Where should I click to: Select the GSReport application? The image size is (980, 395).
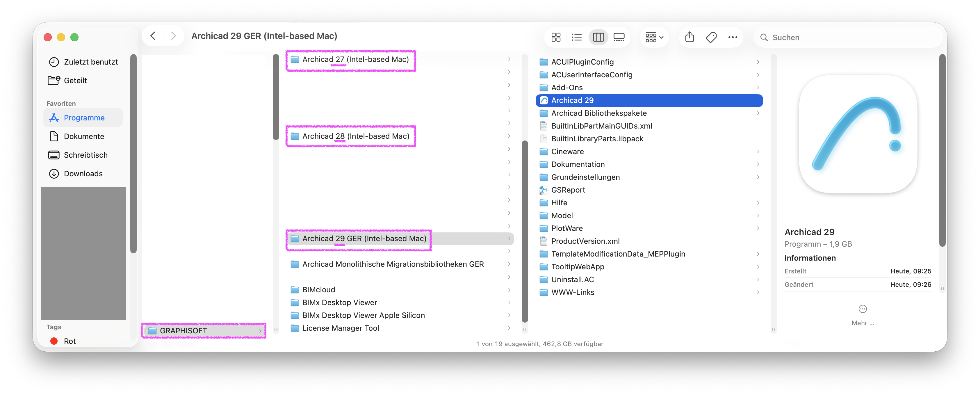(649, 190)
